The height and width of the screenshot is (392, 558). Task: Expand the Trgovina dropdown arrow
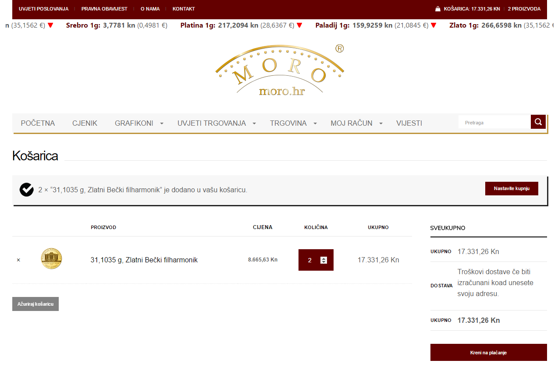pyautogui.click(x=315, y=124)
